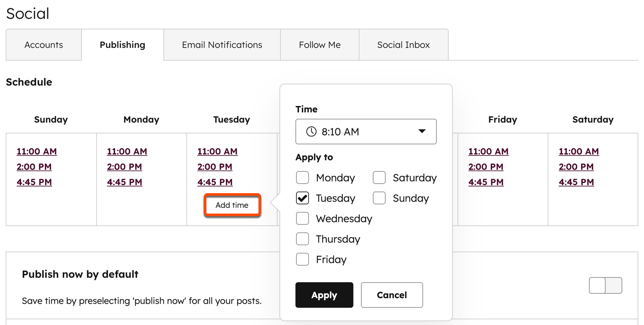
Task: Open the Email Notifications tab
Action: [x=222, y=45]
